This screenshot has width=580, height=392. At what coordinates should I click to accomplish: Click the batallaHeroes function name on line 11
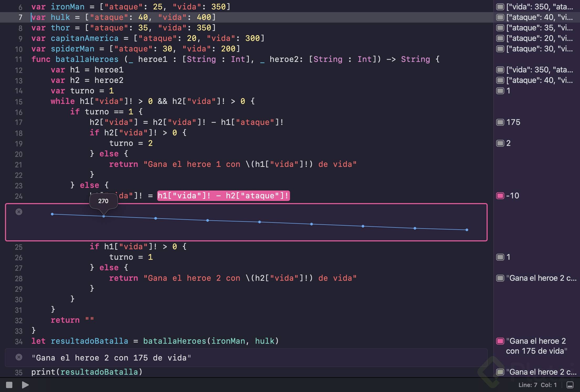87,59
